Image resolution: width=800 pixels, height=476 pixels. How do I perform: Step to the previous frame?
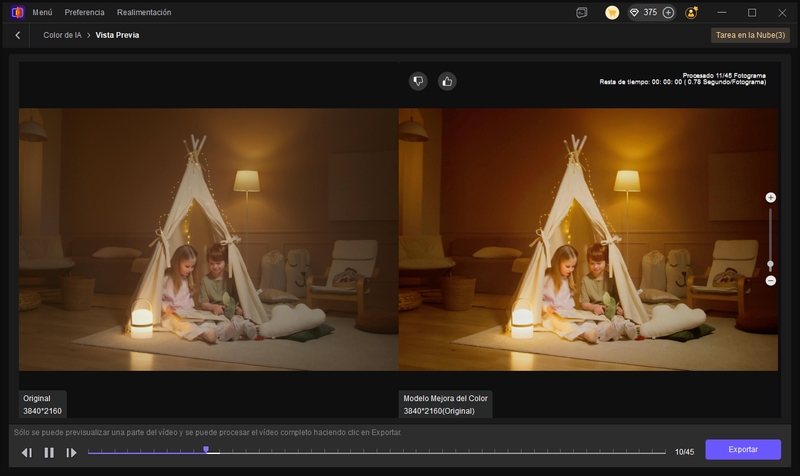pos(27,453)
